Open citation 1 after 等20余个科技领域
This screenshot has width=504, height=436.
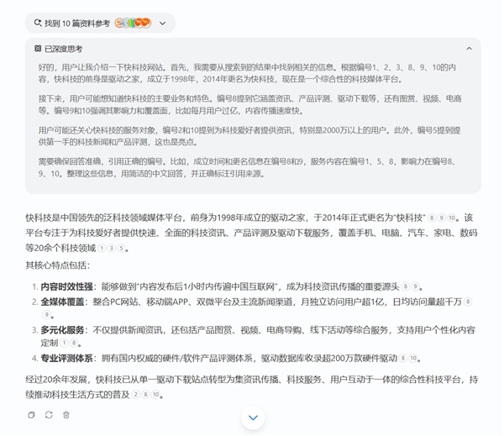click(x=102, y=249)
